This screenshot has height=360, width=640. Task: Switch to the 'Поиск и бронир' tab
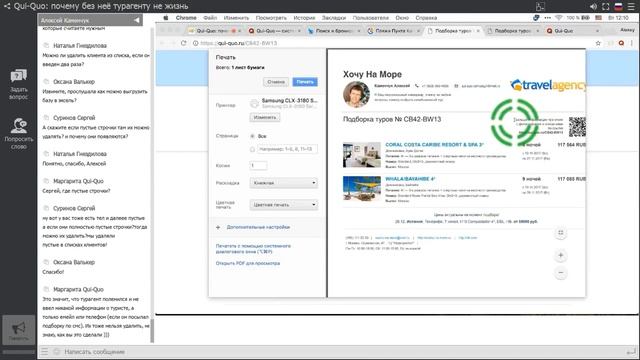333,31
